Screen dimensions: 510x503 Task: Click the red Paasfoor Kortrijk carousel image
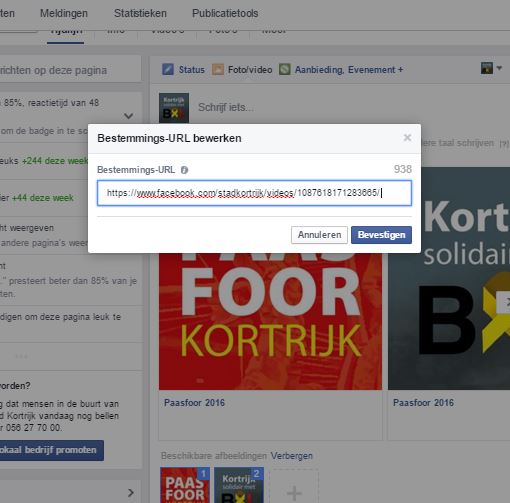pyautogui.click(x=270, y=321)
